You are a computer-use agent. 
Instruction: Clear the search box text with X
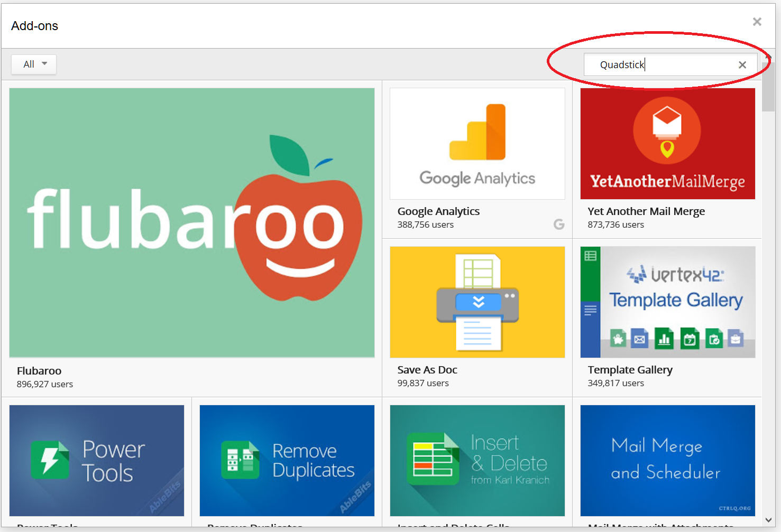[742, 64]
